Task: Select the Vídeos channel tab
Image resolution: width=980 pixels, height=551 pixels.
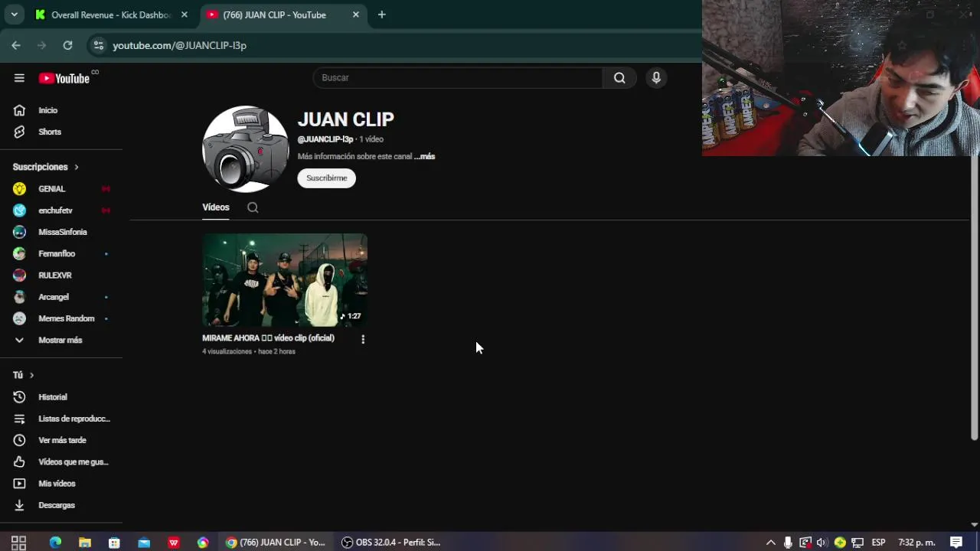Action: tap(216, 207)
